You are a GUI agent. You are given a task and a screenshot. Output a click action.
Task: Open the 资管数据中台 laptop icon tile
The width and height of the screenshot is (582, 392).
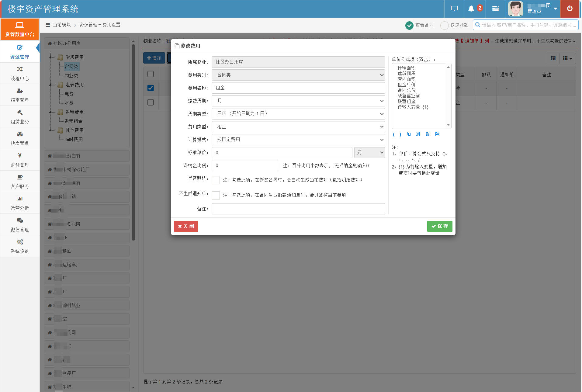[x=20, y=29]
